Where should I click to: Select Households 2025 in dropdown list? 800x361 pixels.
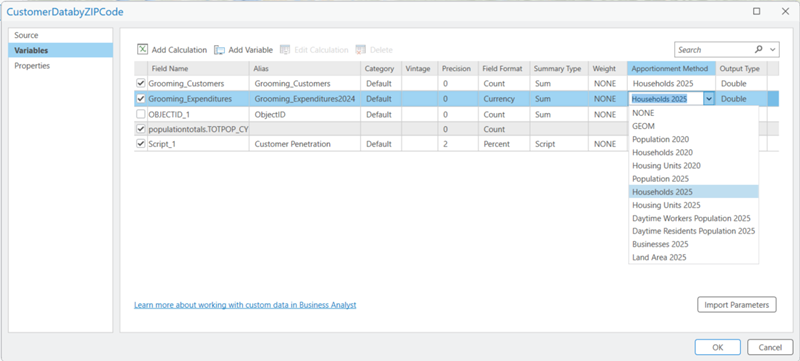(693, 192)
